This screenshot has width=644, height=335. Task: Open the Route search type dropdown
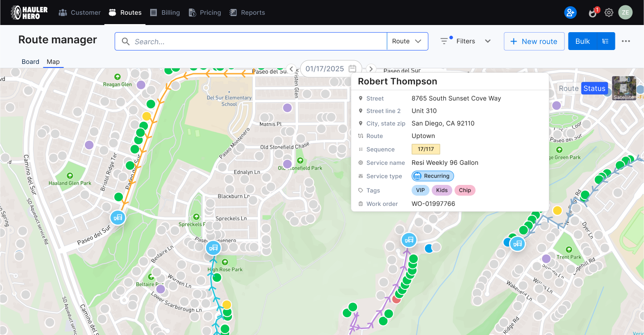click(x=407, y=41)
